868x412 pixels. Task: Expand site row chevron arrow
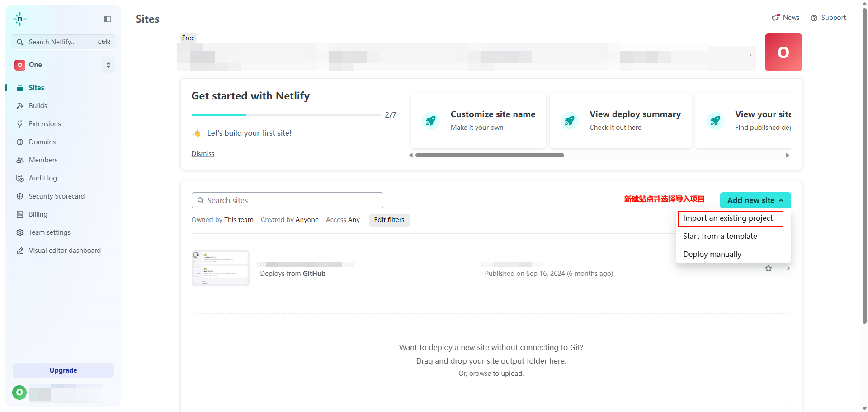point(788,268)
